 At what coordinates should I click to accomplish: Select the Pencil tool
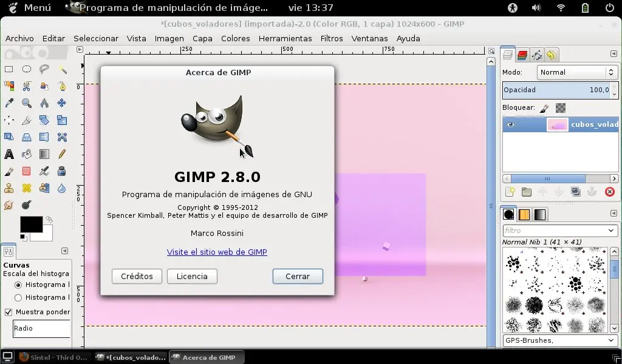click(x=62, y=154)
